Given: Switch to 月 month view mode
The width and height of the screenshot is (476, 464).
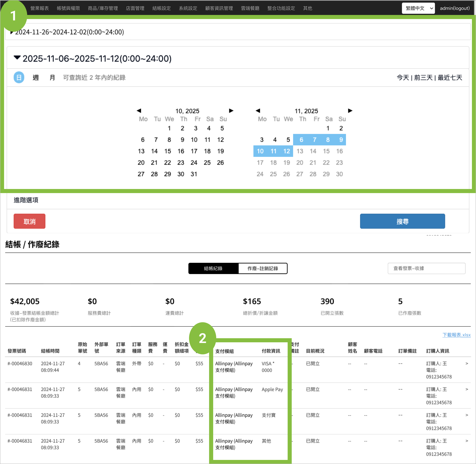Looking at the screenshot, I should [x=52, y=78].
